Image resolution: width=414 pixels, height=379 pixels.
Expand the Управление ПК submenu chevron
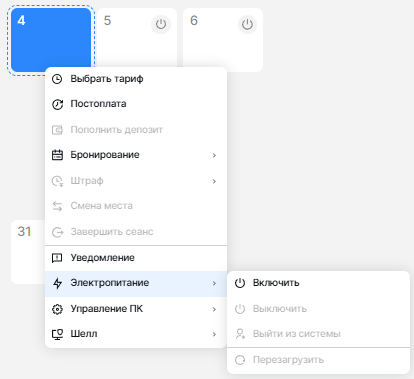coord(214,309)
